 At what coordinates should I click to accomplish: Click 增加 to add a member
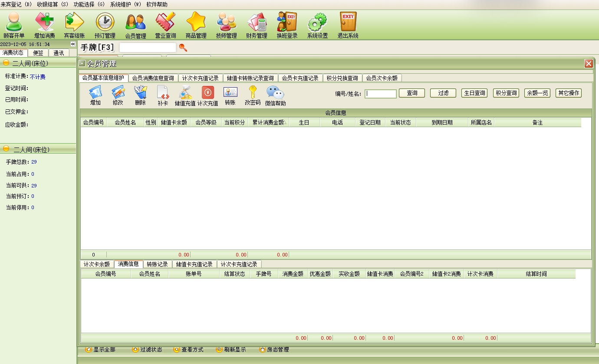95,96
